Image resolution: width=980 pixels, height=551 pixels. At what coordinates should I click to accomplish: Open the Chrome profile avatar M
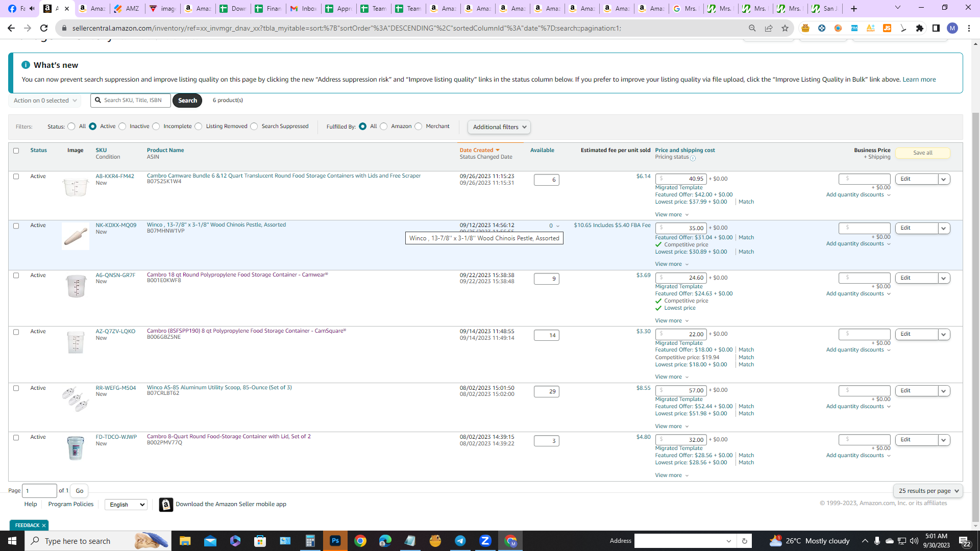click(952, 28)
